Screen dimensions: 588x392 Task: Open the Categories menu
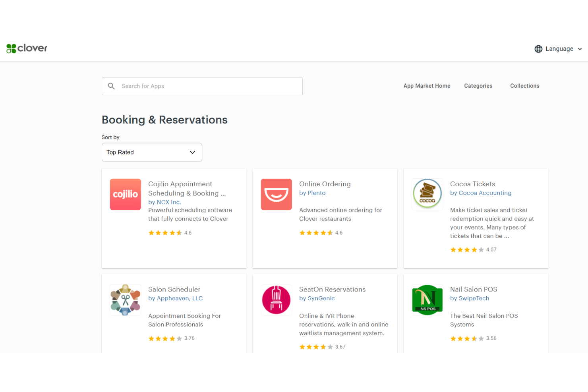(478, 86)
